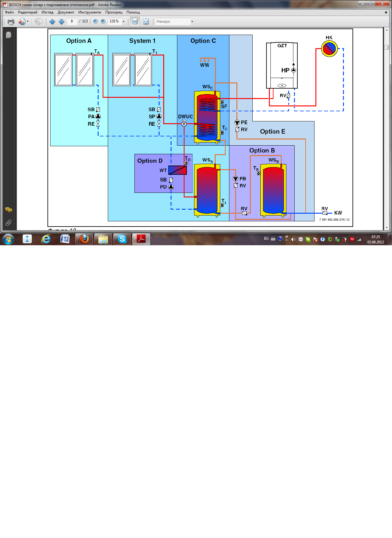Go to previous page with up arrow

pyautogui.click(x=52, y=21)
